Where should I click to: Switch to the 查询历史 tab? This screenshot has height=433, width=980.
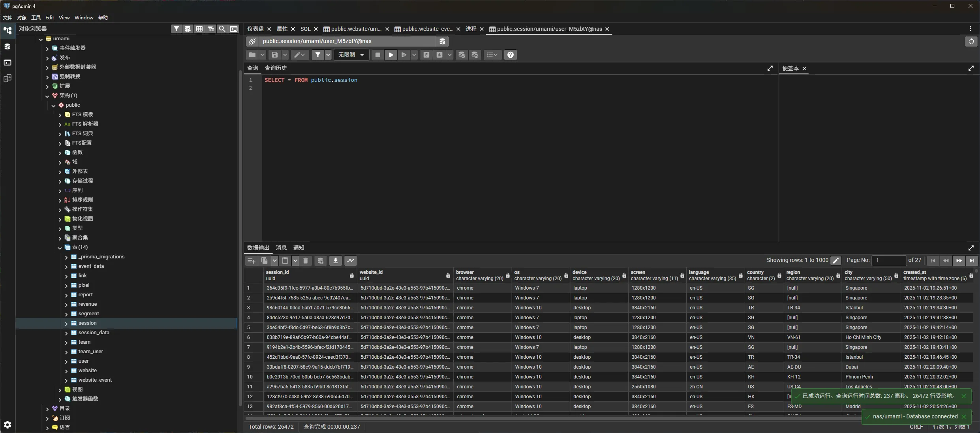pos(276,68)
